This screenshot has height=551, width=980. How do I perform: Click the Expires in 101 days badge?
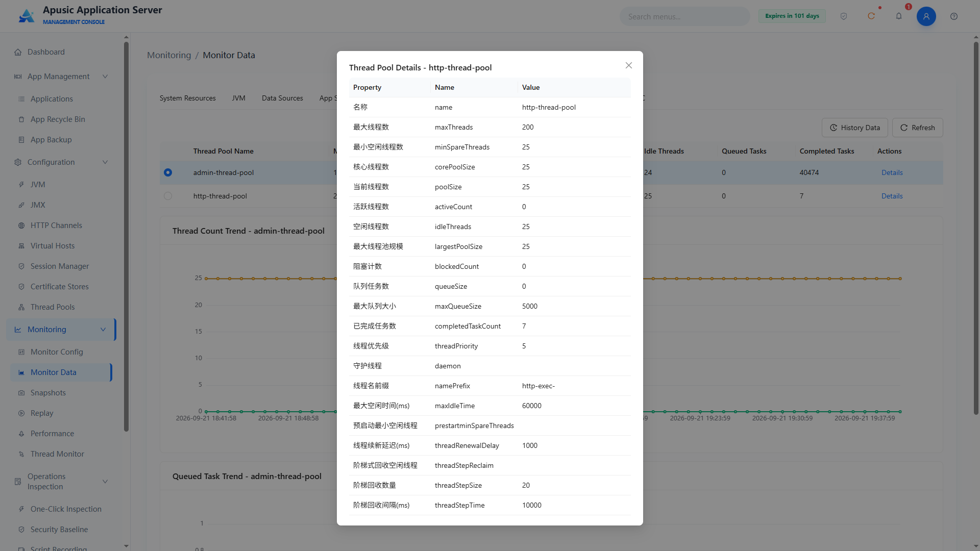[792, 16]
